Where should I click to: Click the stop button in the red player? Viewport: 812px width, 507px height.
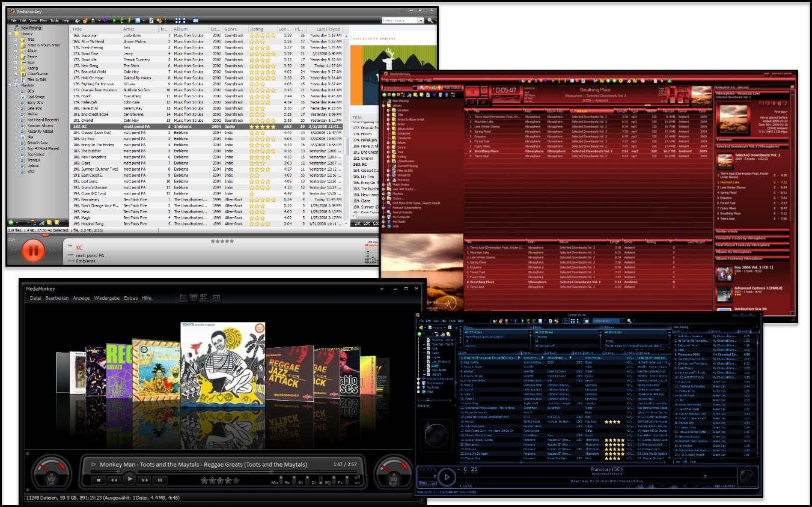click(x=484, y=90)
